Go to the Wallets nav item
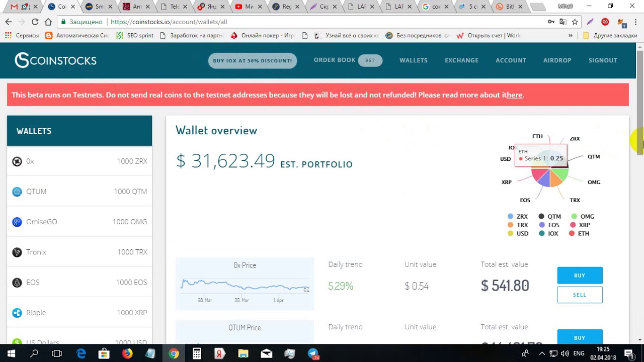This screenshot has width=644, height=362. pyautogui.click(x=414, y=60)
